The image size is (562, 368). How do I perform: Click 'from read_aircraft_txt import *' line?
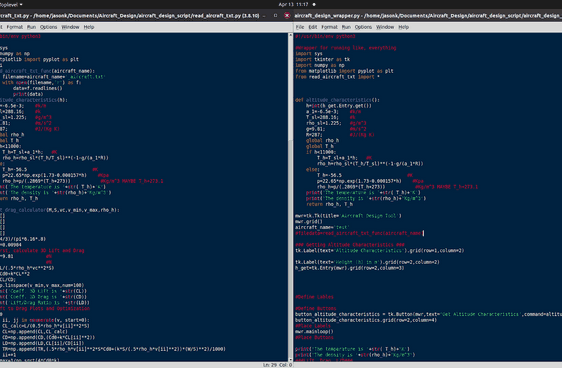click(337, 77)
